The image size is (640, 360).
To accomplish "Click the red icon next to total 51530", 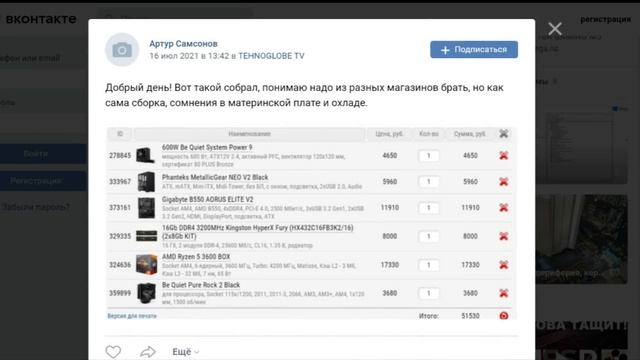I will [x=504, y=316].
